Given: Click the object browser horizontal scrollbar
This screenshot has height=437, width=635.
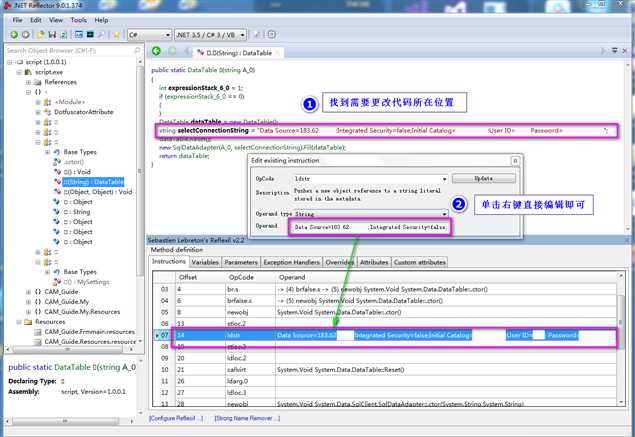Looking at the screenshot, I should click(69, 349).
